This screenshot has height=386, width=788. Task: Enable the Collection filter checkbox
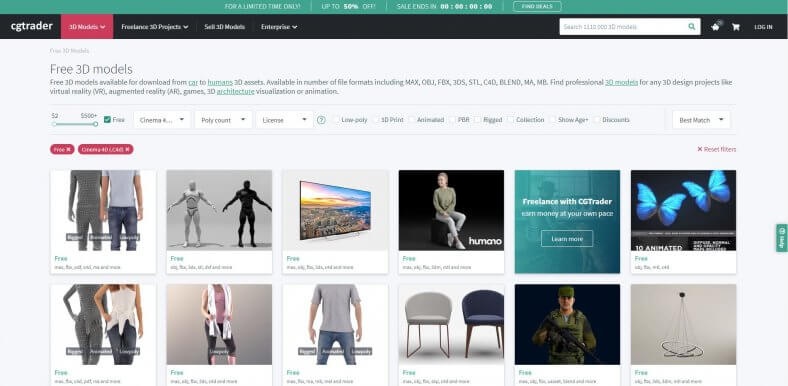pos(511,120)
